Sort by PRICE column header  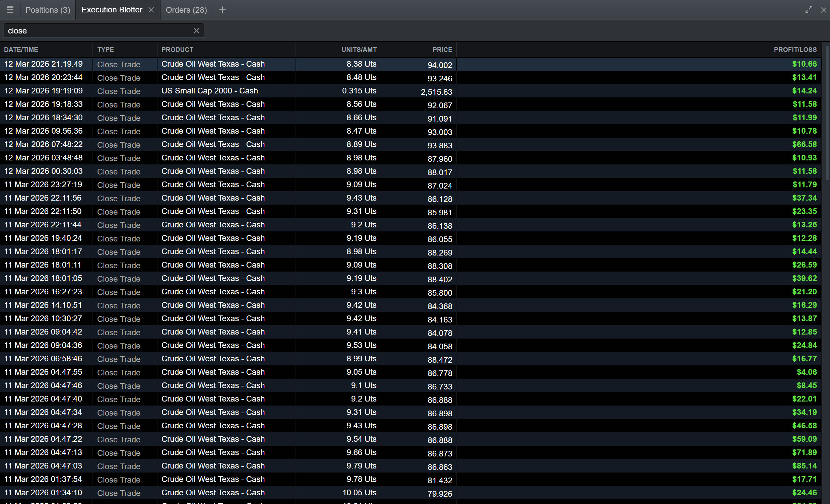[x=442, y=50]
